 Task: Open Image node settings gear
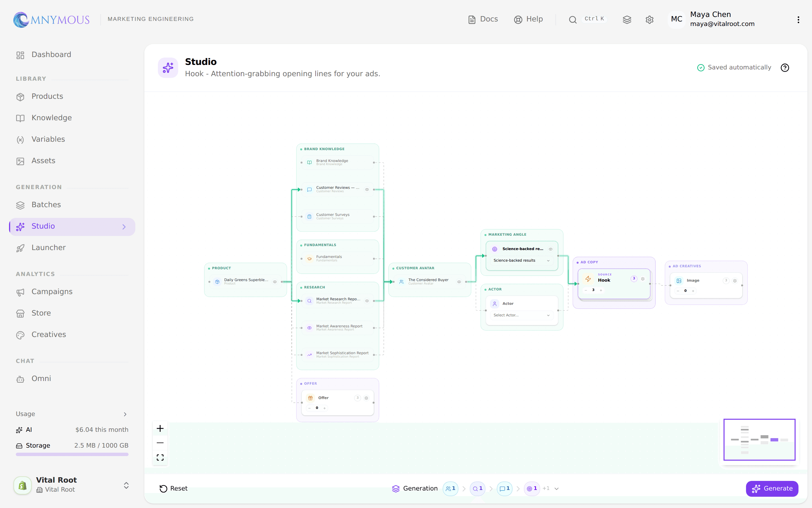[x=735, y=281]
